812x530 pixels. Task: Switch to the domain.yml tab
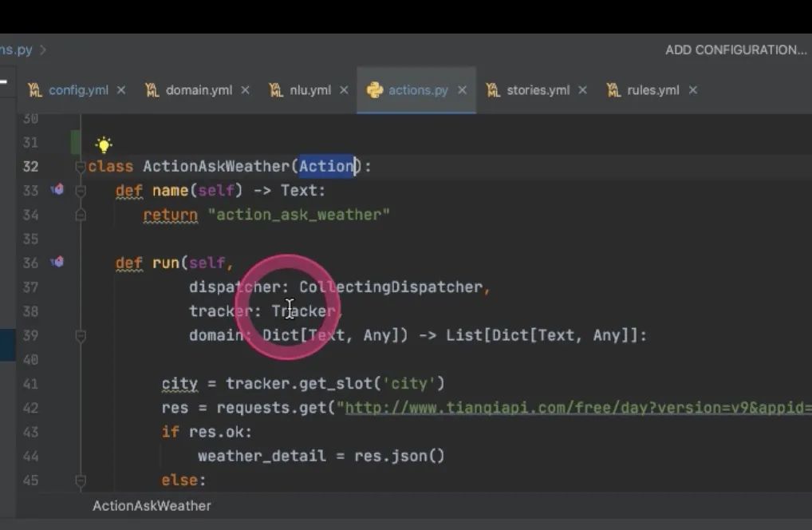tap(199, 90)
